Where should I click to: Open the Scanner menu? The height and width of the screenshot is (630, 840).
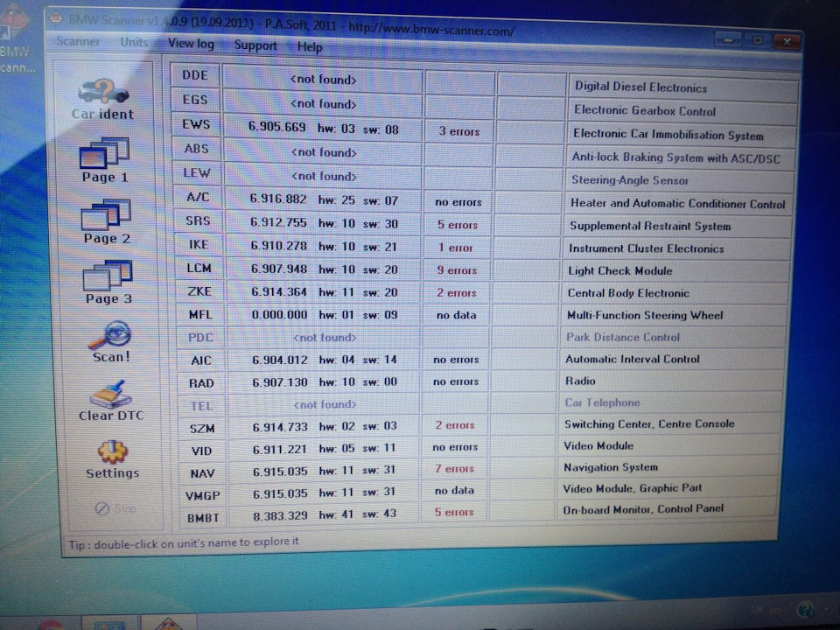78,41
